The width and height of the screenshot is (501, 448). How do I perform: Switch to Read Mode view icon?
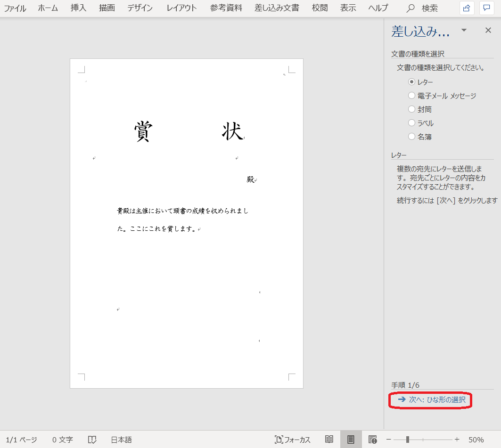[329, 440]
